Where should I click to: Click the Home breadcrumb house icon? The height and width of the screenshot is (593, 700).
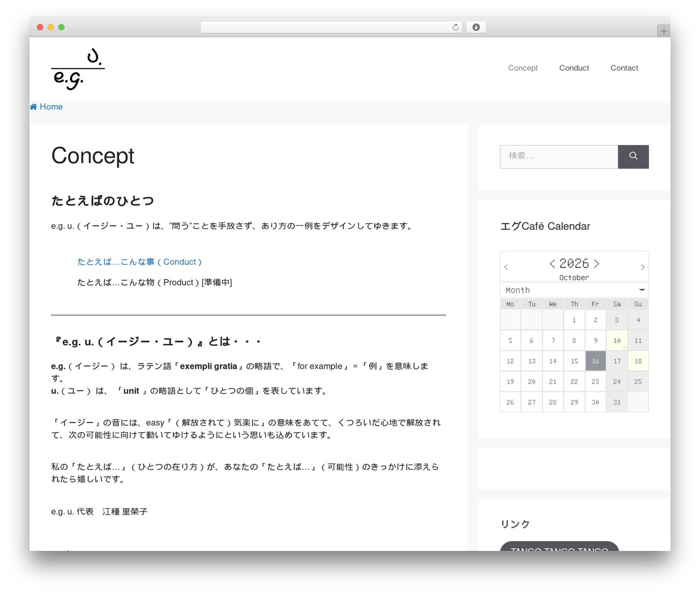[x=33, y=107]
